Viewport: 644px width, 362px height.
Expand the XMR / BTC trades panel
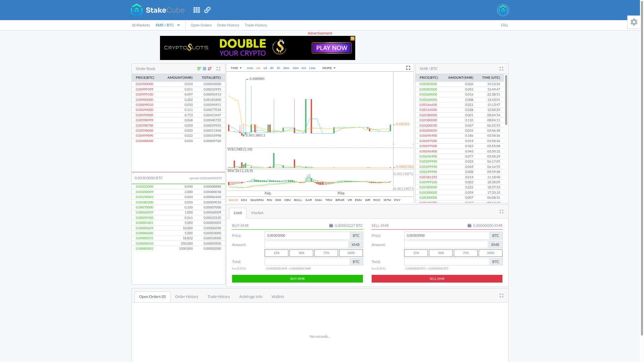(x=501, y=69)
